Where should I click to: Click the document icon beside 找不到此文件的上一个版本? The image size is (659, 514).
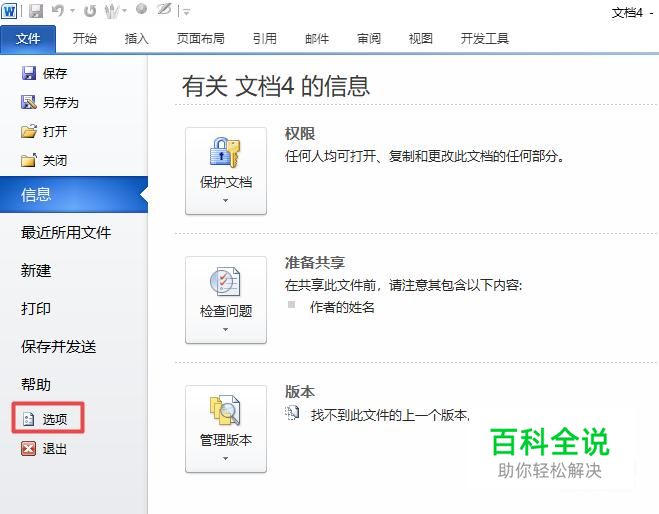point(292,413)
